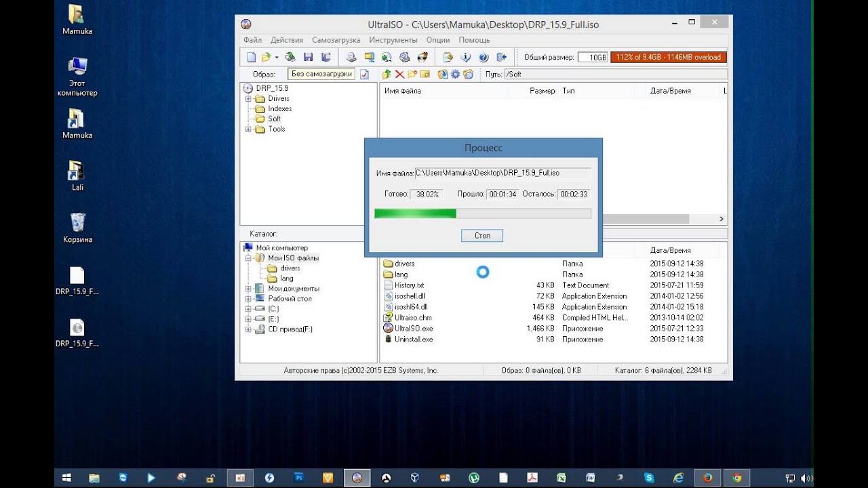This screenshot has width=868, height=488.
Task: Click the Windows Start button
Action: click(66, 478)
